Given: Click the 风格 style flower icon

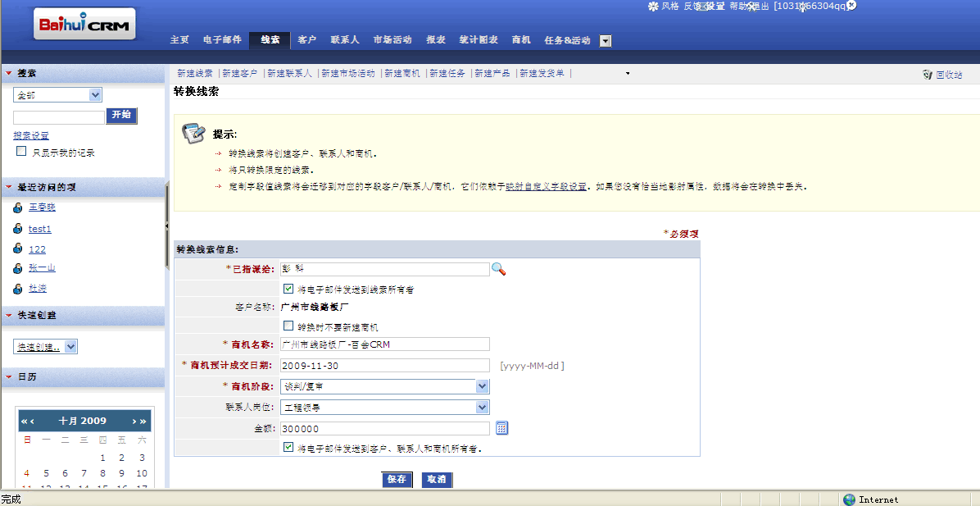Looking at the screenshot, I should tap(653, 6).
